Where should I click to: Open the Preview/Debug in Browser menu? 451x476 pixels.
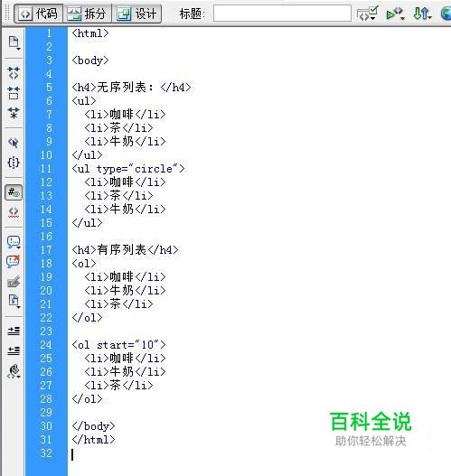tap(395, 14)
